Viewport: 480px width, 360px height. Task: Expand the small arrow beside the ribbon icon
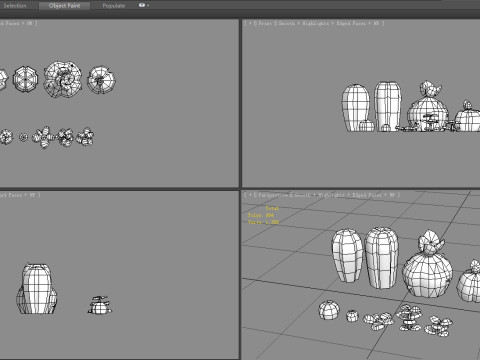click(148, 6)
